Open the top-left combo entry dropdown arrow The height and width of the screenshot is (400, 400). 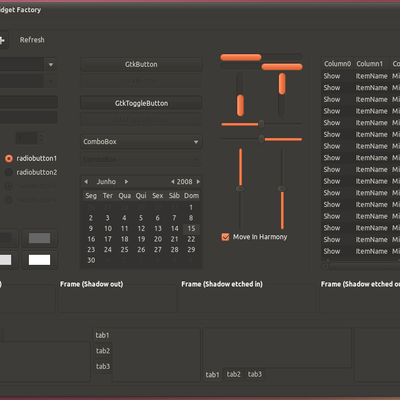(51, 64)
